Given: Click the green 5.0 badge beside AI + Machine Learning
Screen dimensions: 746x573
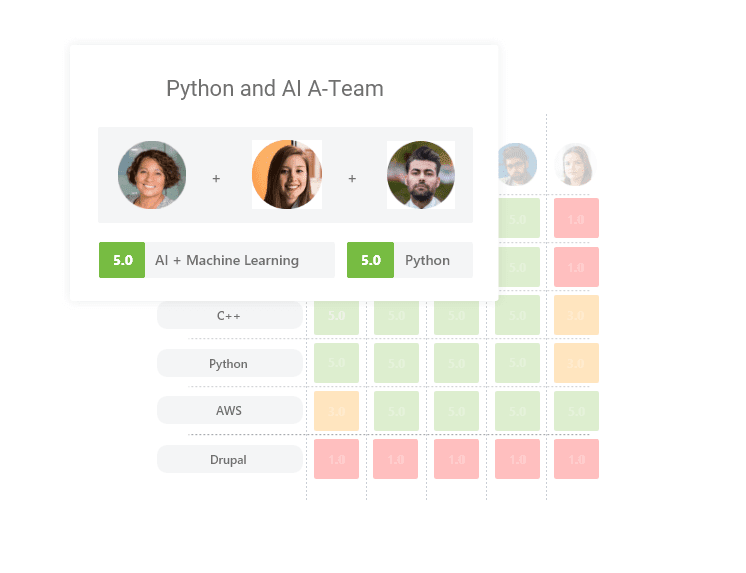Looking at the screenshot, I should click(x=122, y=260).
